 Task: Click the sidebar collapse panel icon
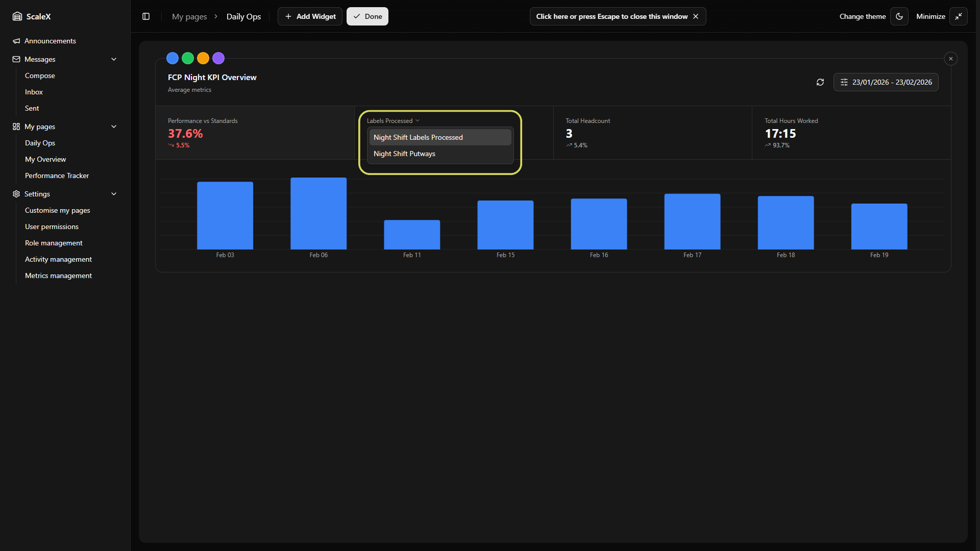tap(146, 16)
